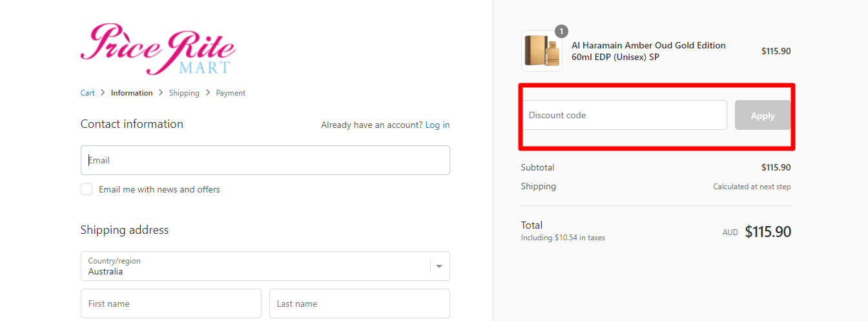Follow the Log in link

point(437,125)
